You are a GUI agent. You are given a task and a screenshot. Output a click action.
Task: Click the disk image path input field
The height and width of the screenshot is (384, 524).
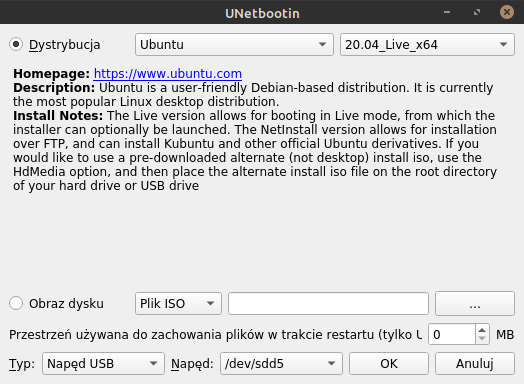click(x=328, y=303)
